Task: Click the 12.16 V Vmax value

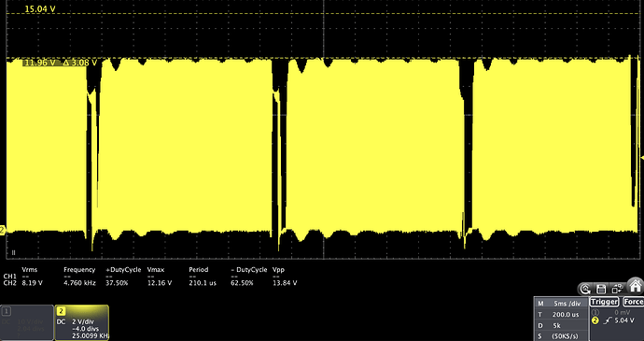Action: pyautogui.click(x=160, y=283)
